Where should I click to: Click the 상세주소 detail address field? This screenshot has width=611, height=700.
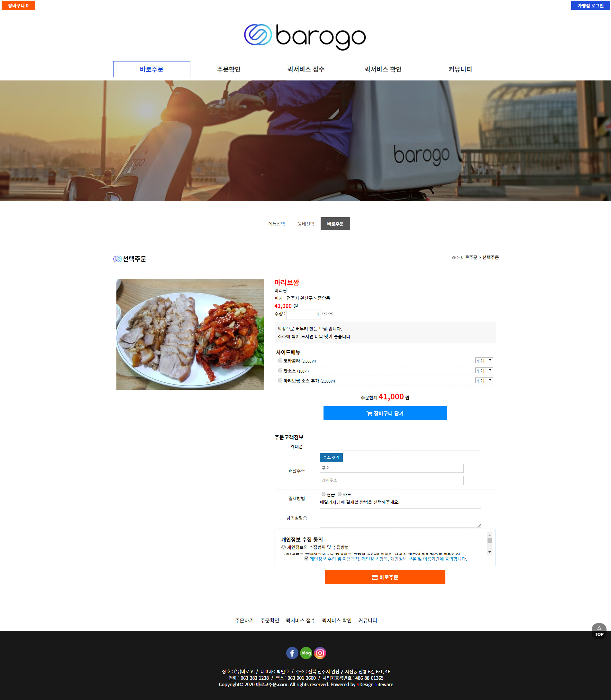pos(392,481)
